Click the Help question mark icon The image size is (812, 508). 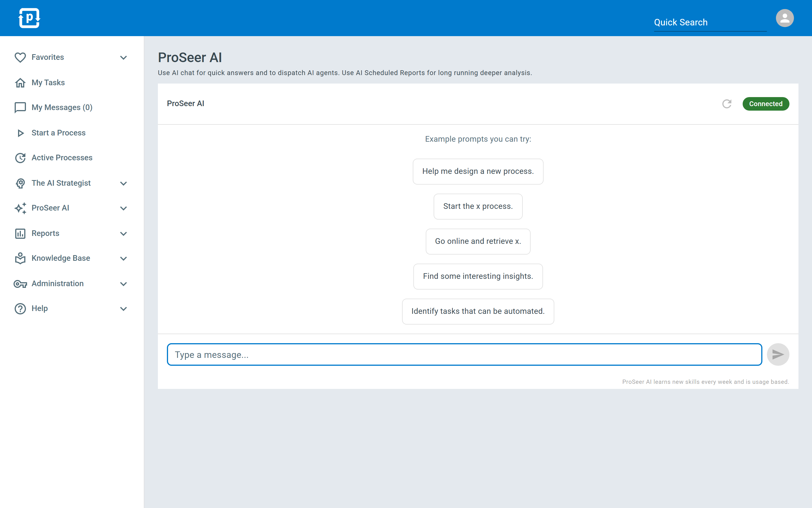(x=20, y=309)
